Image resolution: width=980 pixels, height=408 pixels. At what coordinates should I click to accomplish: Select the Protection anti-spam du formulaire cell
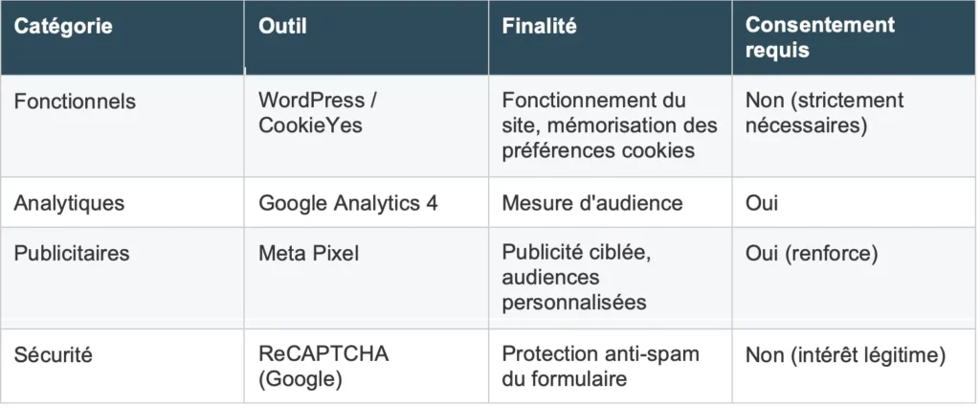tap(600, 366)
